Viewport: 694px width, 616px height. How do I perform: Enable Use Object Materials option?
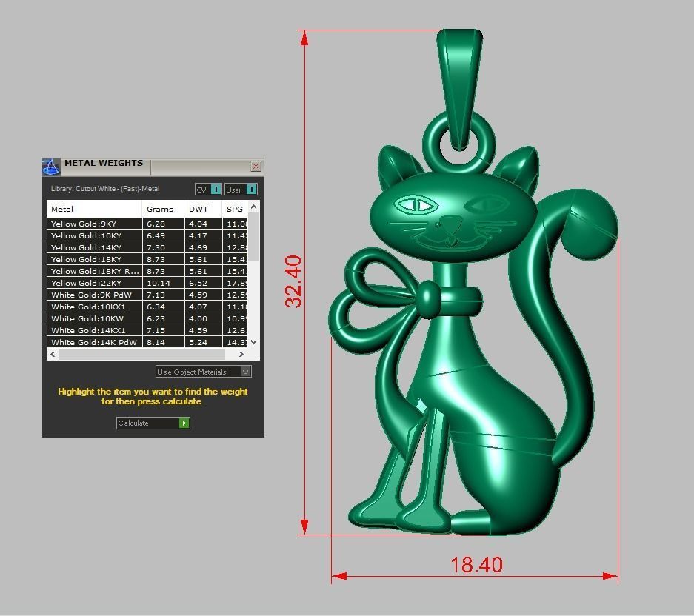pyautogui.click(x=204, y=372)
